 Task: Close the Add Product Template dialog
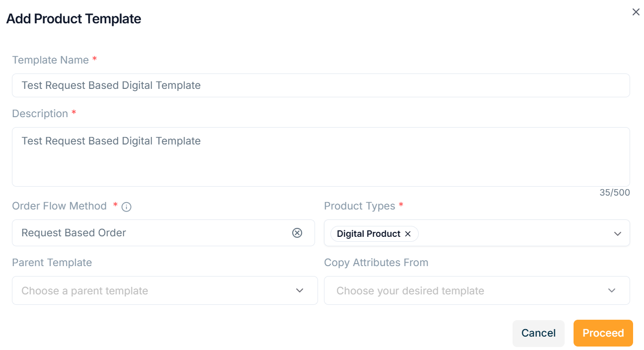[636, 12]
